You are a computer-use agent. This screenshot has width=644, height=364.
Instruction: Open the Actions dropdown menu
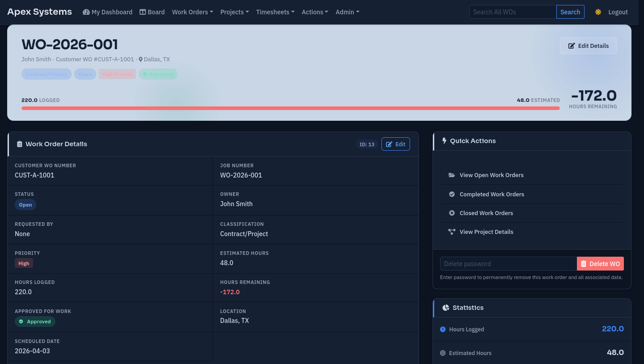coord(315,12)
